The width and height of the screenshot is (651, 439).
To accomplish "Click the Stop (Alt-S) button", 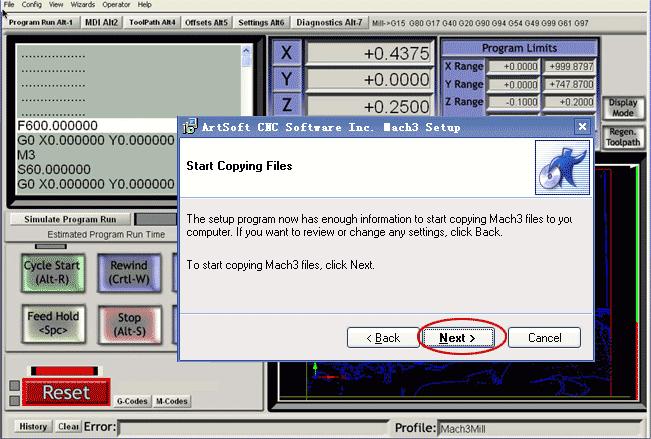I will pos(130,324).
